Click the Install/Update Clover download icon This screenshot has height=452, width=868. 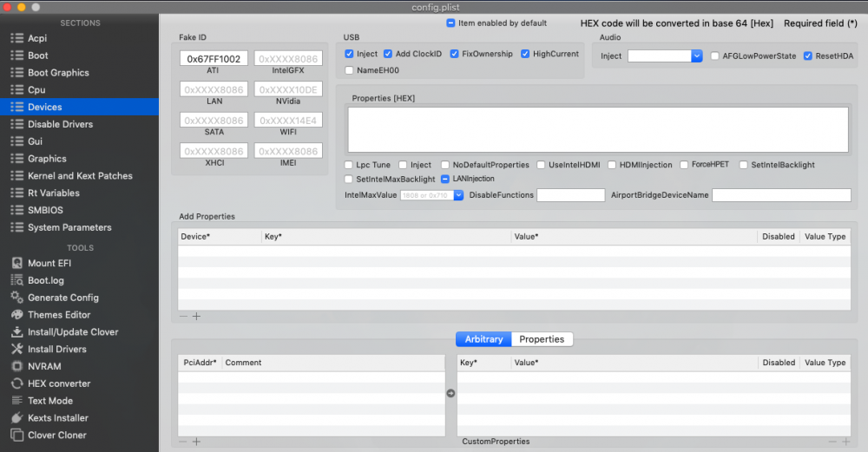[17, 331]
